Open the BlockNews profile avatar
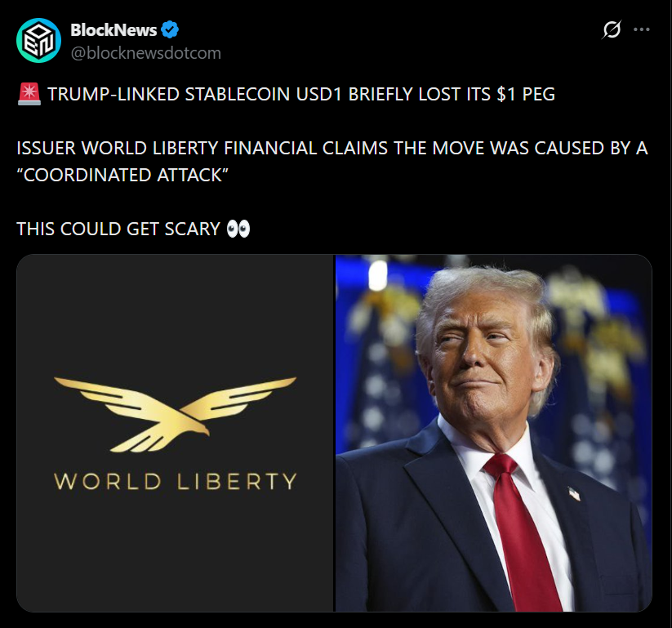Image resolution: width=672 pixels, height=628 pixels. tap(38, 41)
